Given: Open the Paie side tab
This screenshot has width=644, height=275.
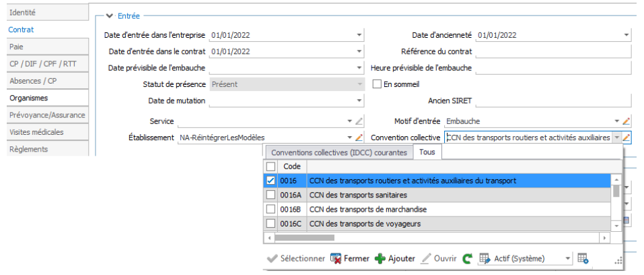Looking at the screenshot, I should coord(48,47).
